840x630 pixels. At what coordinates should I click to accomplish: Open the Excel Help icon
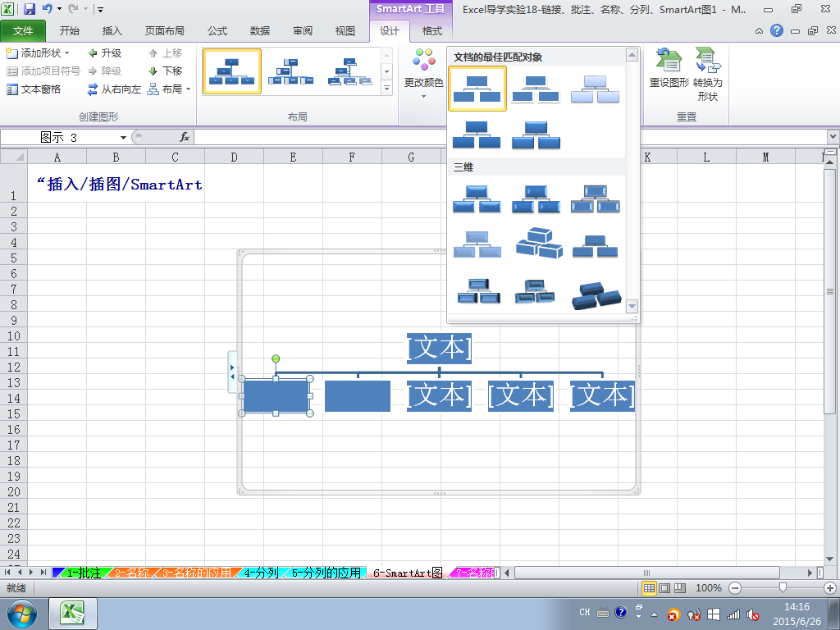[x=777, y=30]
